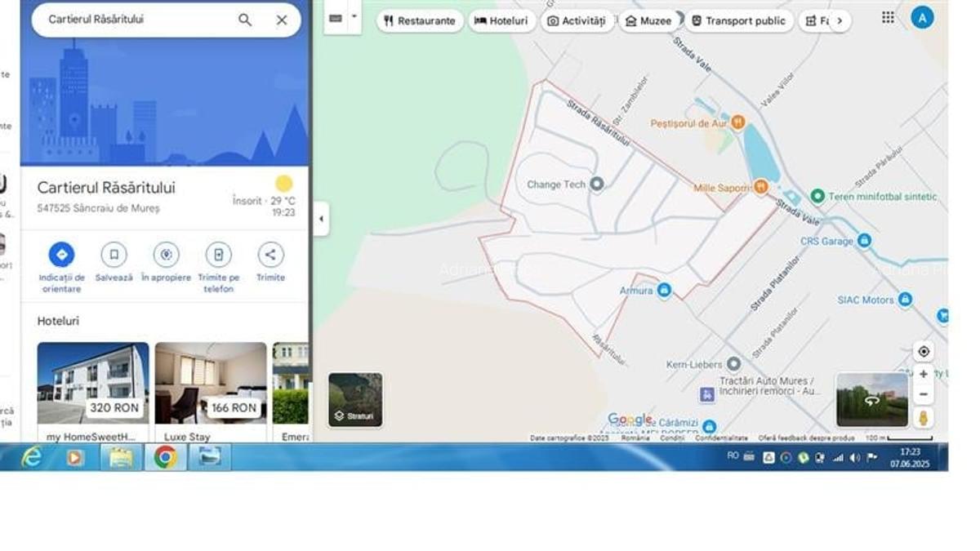The image size is (980, 551).
Task: Open the Restaurante category filter
Action: click(419, 20)
